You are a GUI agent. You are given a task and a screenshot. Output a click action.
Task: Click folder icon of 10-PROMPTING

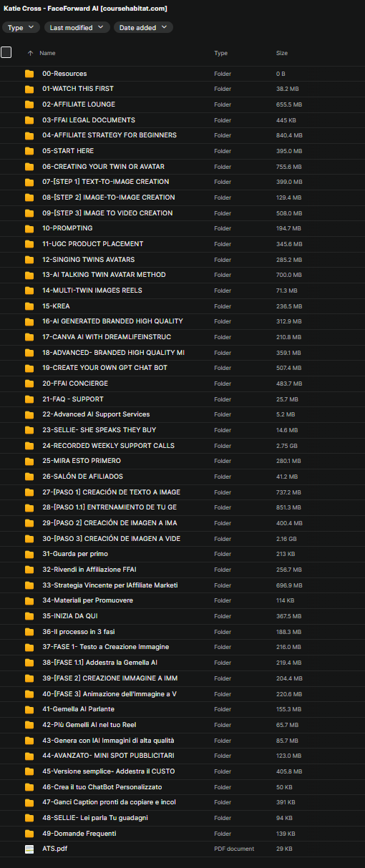coord(29,228)
